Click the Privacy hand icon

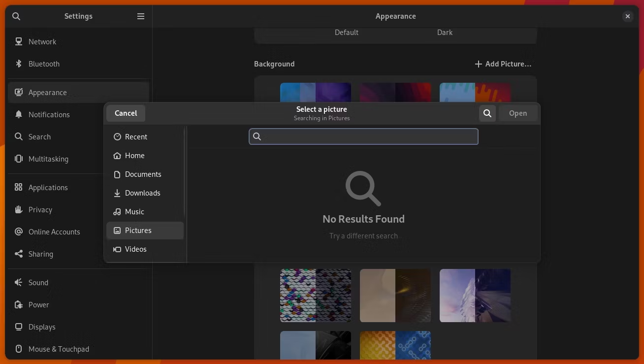pyautogui.click(x=19, y=210)
